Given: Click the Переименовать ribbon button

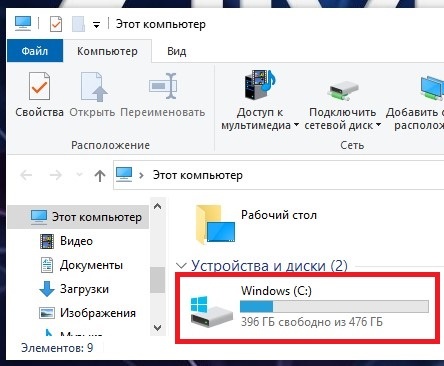Looking at the screenshot, I should click(x=163, y=95).
